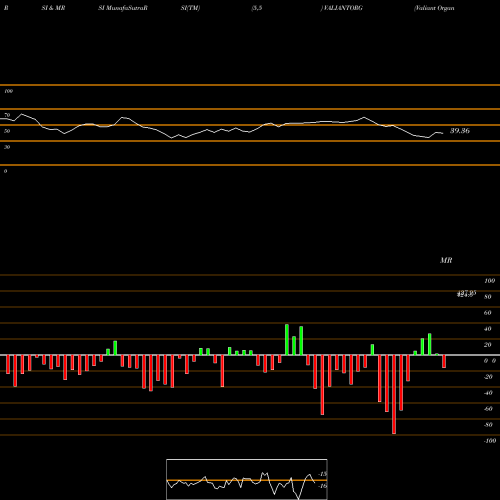Click the 'SI MunafaSutraR' header label
This screenshot has width=500, height=500.
(123, 8)
